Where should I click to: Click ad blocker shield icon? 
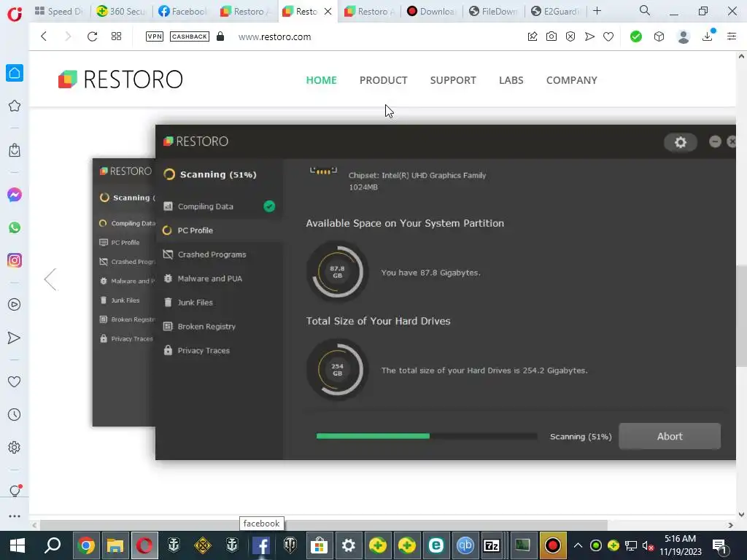(570, 36)
